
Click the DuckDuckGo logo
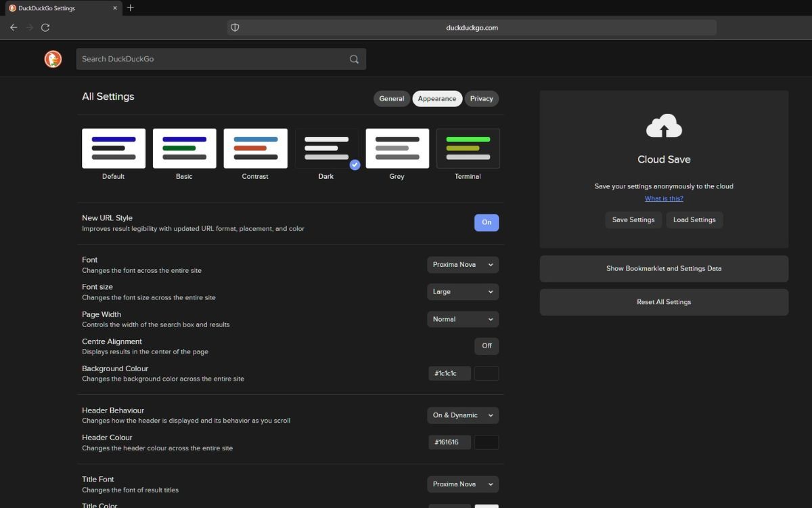[x=53, y=59]
